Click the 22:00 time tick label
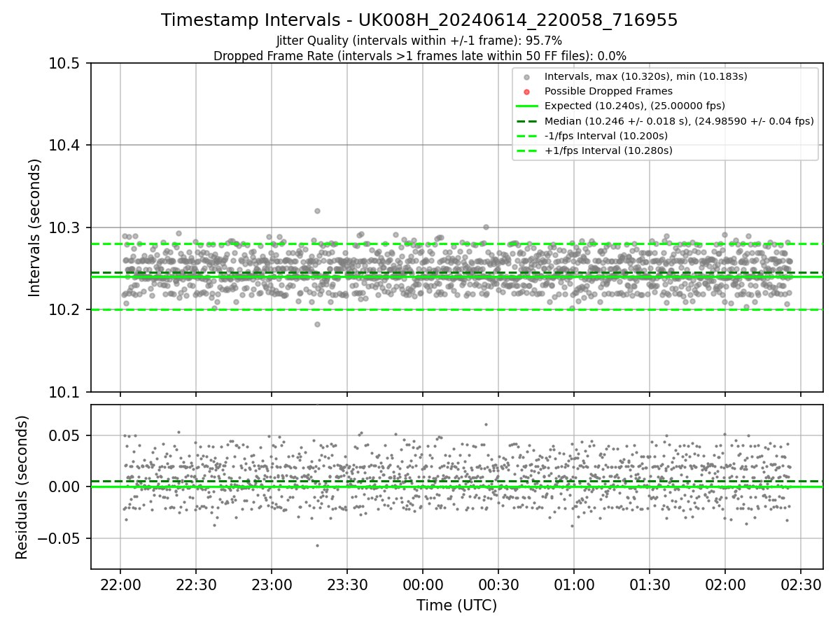Viewport: 840px width, 630px height. [120, 584]
